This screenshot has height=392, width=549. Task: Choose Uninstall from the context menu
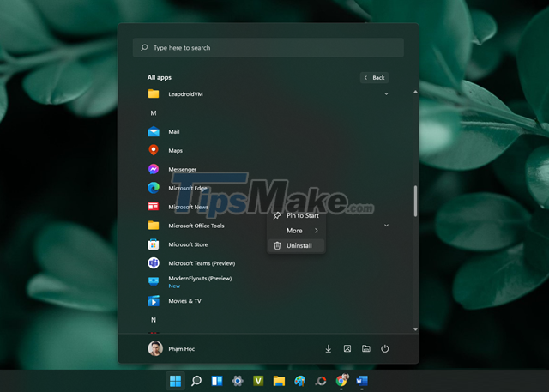pos(296,245)
